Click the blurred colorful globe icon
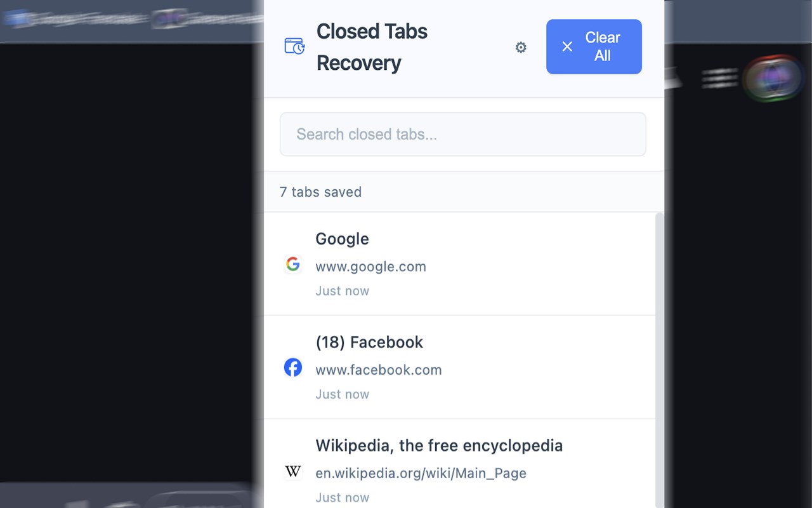Image resolution: width=812 pixels, height=508 pixels. tap(771, 79)
